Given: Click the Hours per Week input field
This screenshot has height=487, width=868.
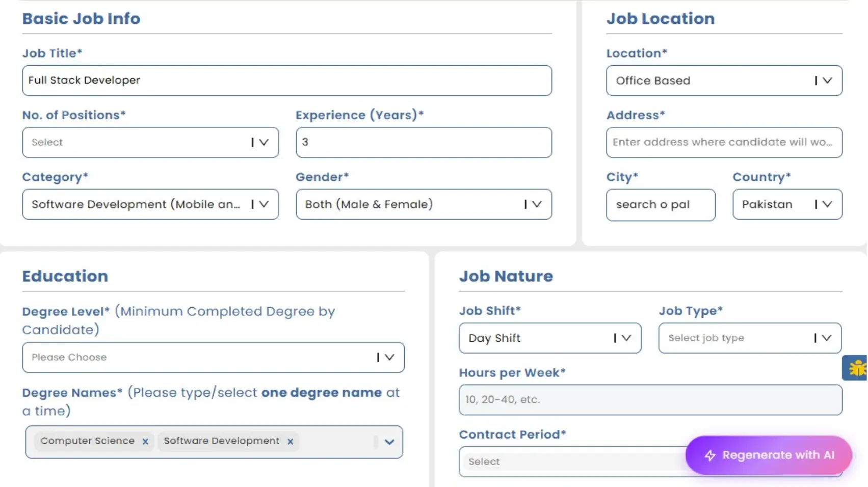Looking at the screenshot, I should coord(650,400).
